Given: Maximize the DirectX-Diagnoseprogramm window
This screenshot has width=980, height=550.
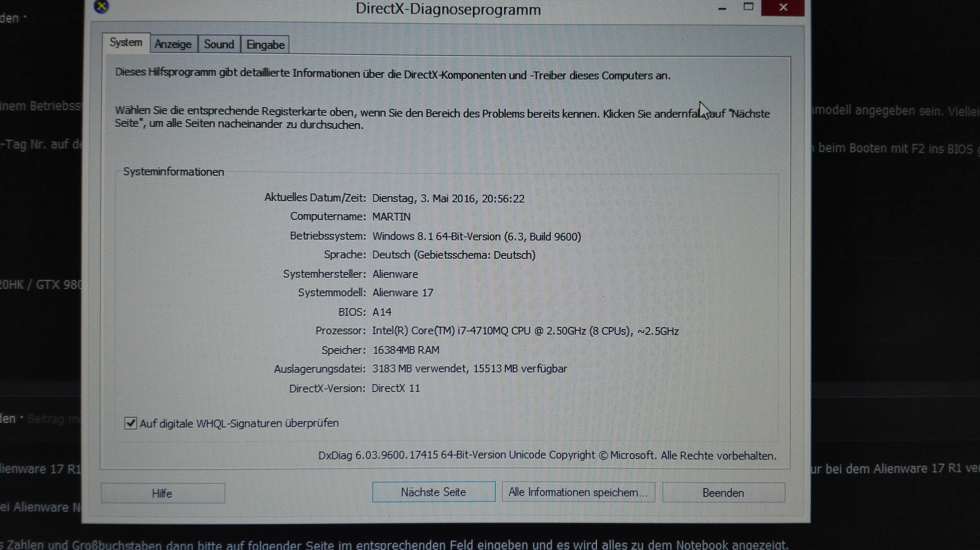Looking at the screenshot, I should [x=748, y=7].
